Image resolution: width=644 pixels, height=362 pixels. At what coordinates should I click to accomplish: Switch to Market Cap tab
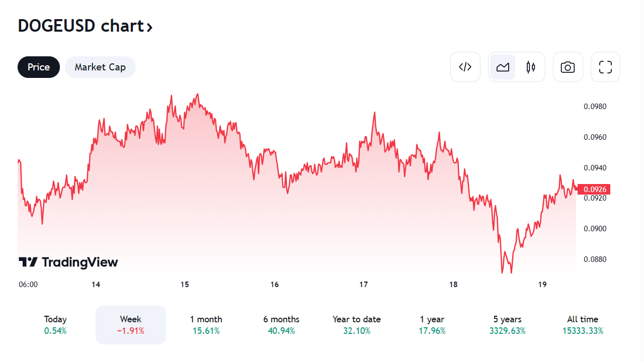[x=100, y=67]
